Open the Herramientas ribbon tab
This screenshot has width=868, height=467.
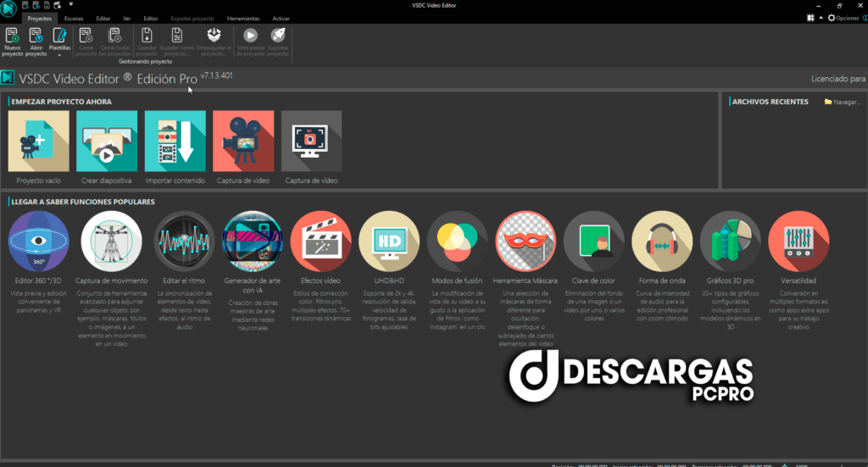click(x=243, y=19)
